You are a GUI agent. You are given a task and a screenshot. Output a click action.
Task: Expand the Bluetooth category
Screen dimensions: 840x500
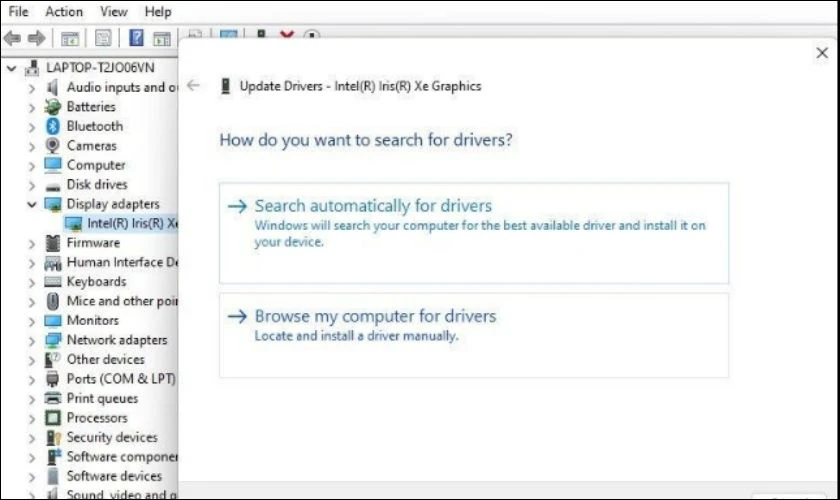pyautogui.click(x=32, y=127)
